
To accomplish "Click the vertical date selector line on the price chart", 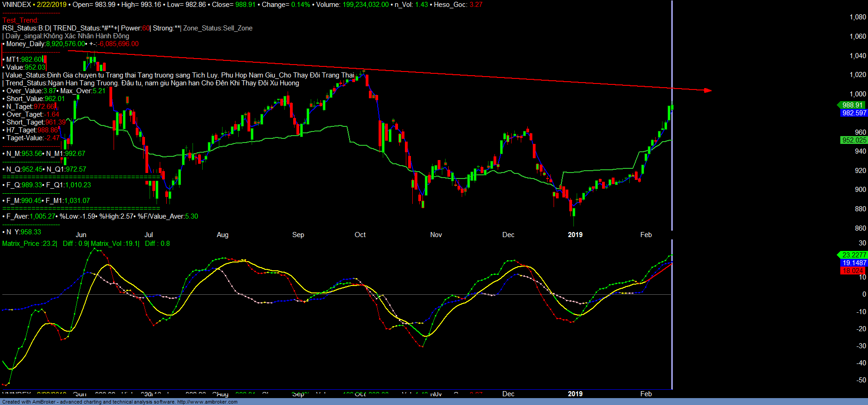I will click(x=672, y=161).
